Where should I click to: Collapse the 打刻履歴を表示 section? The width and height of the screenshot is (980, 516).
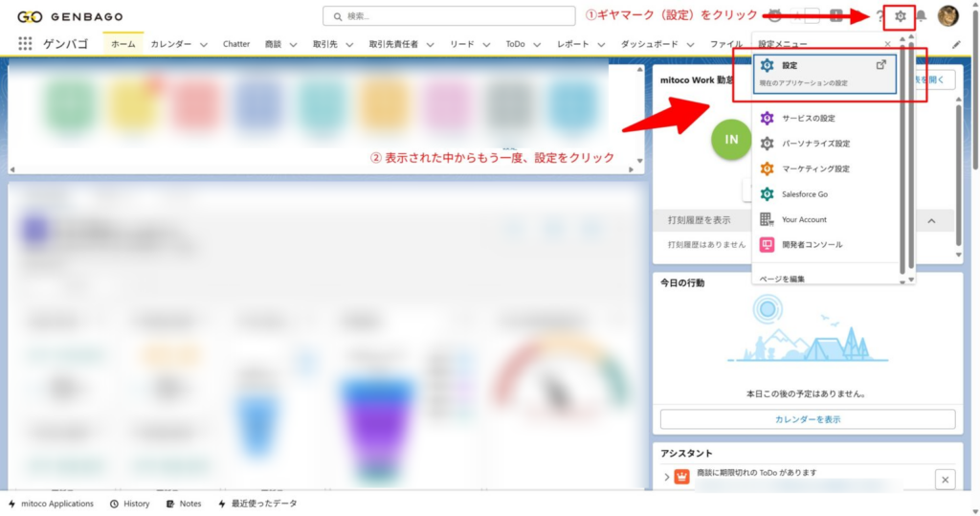click(x=932, y=221)
